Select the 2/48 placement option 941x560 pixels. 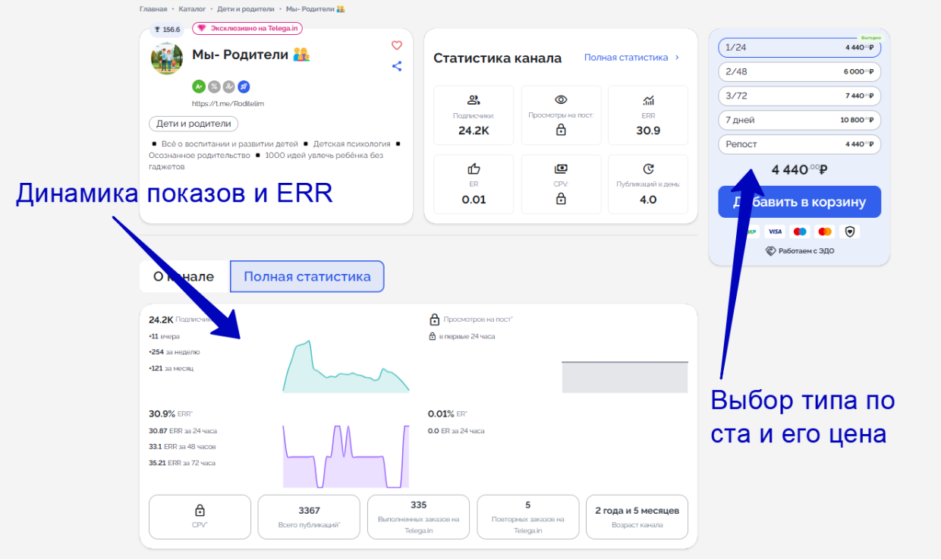coord(799,71)
